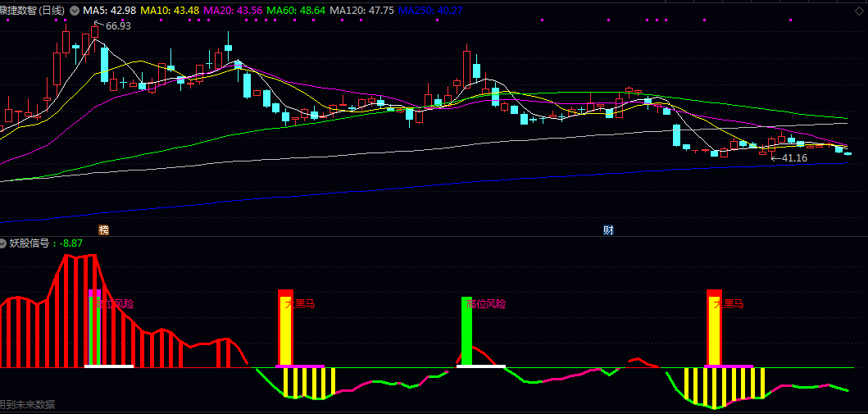Open the 榜 event marker icon
868x414 pixels.
point(103,230)
